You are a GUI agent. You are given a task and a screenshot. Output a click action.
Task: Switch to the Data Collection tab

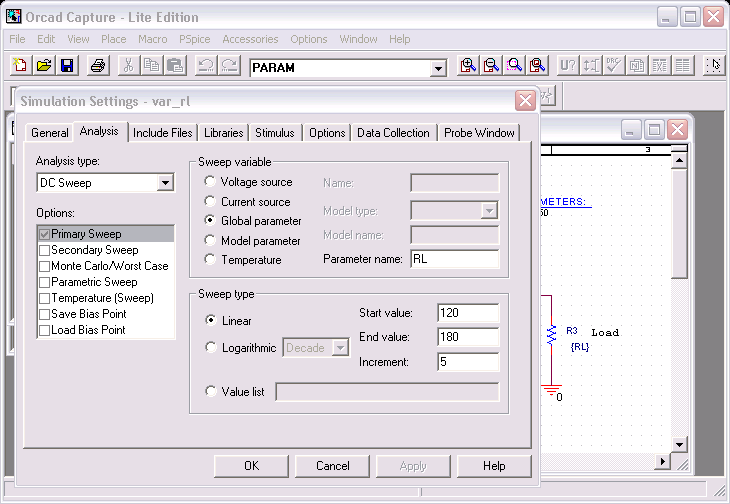[x=393, y=133]
